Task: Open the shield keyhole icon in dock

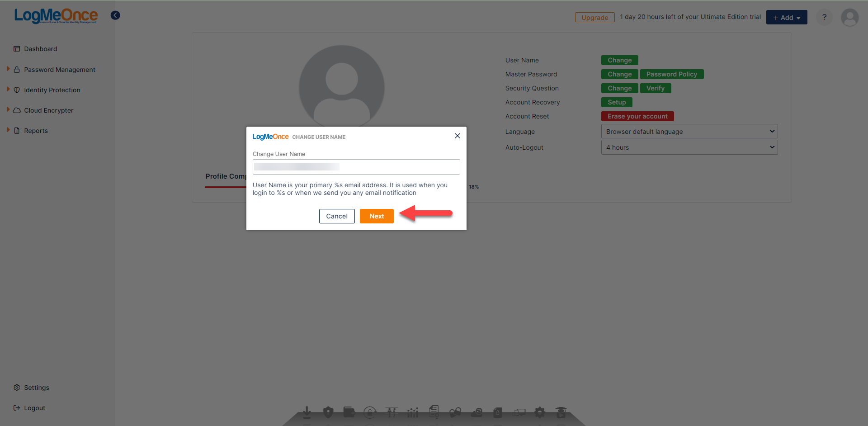Action: (x=328, y=412)
